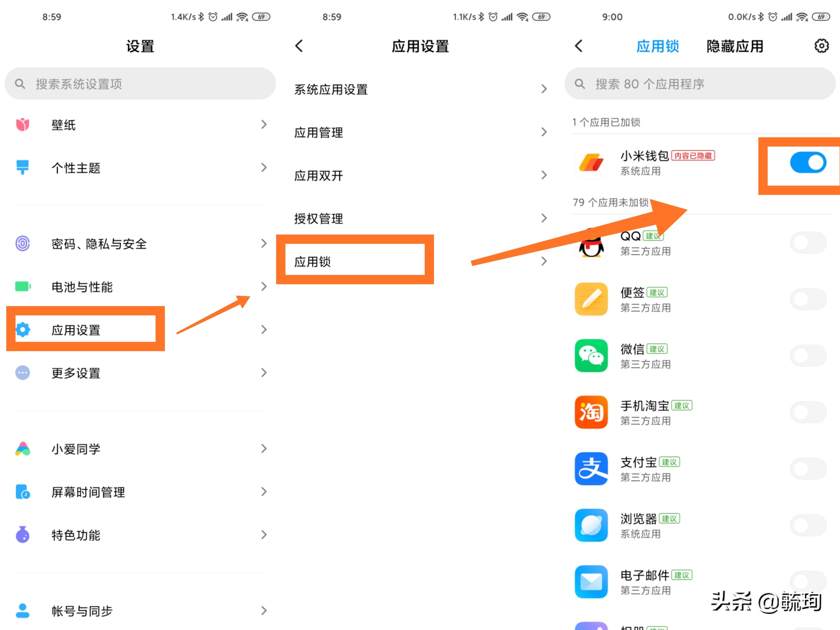Open the 小爱同学 assistant icon
The width and height of the screenshot is (840, 630).
pos(22,449)
